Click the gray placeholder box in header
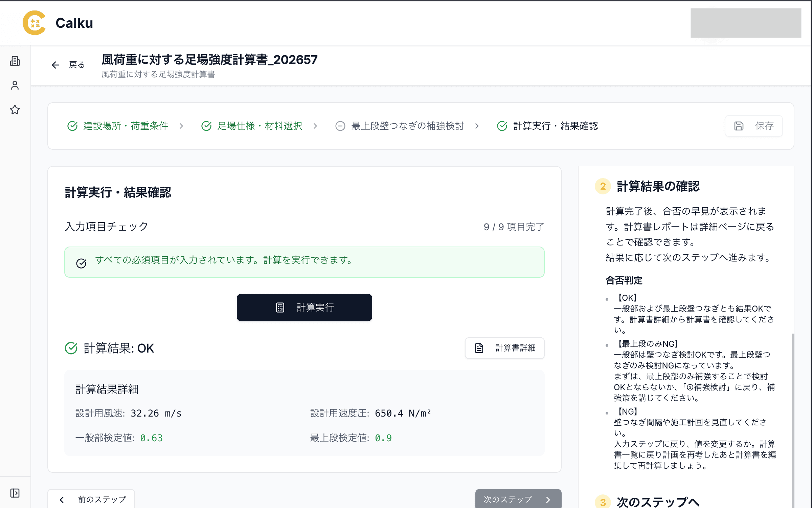Viewport: 812px width, 508px height. click(x=746, y=23)
